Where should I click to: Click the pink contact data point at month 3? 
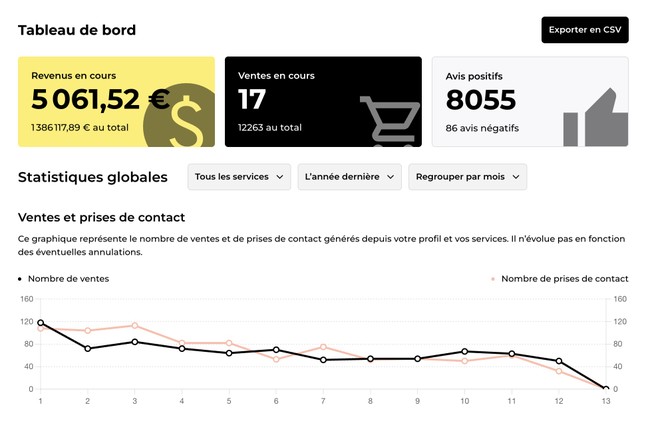pyautogui.click(x=134, y=326)
